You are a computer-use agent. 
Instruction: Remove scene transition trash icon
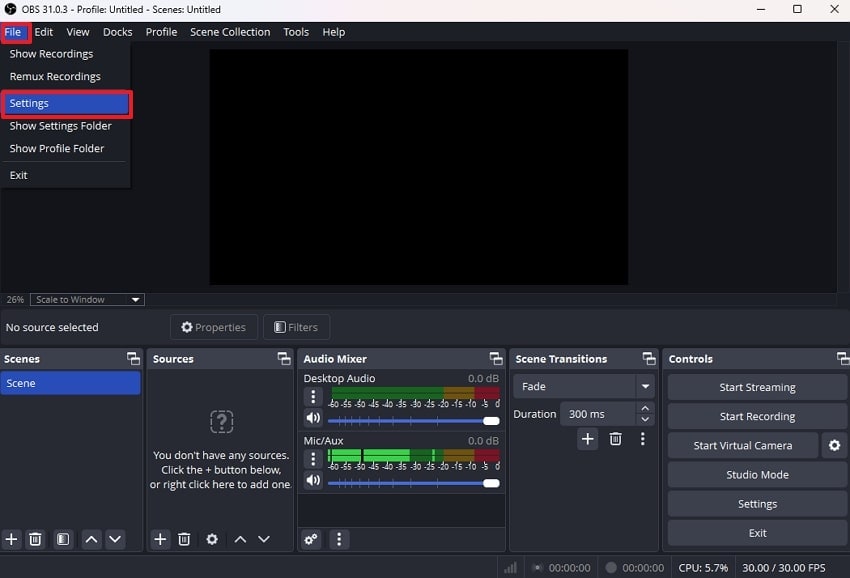coord(615,439)
